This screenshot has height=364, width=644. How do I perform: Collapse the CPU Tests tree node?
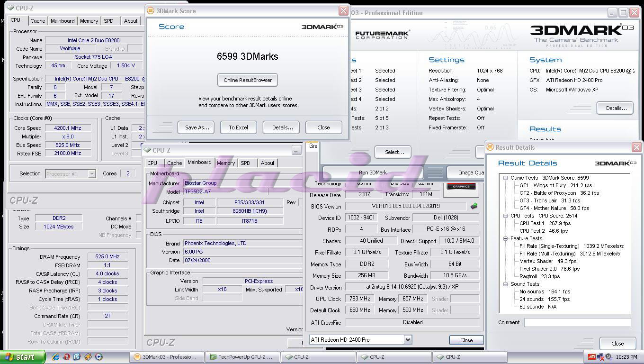pyautogui.click(x=506, y=216)
